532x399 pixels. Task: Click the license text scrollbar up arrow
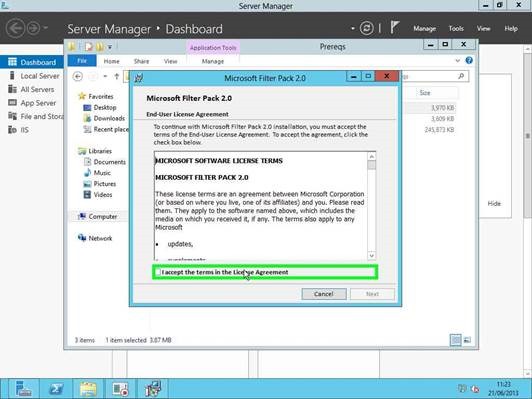pos(372,156)
